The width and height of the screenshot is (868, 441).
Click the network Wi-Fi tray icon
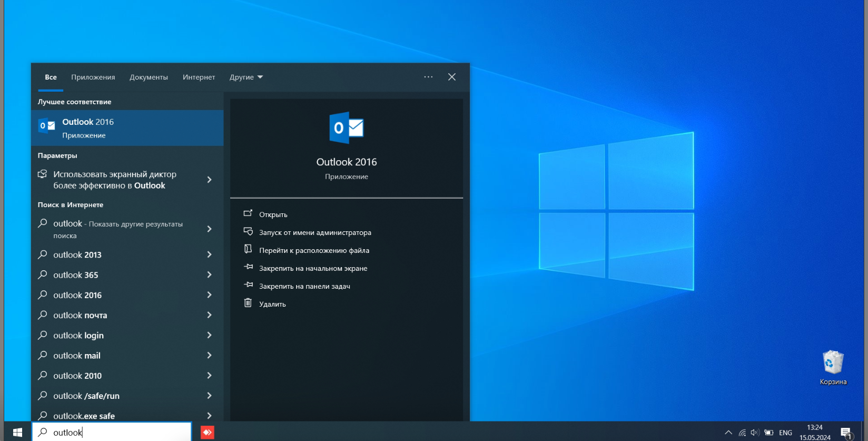742,433
